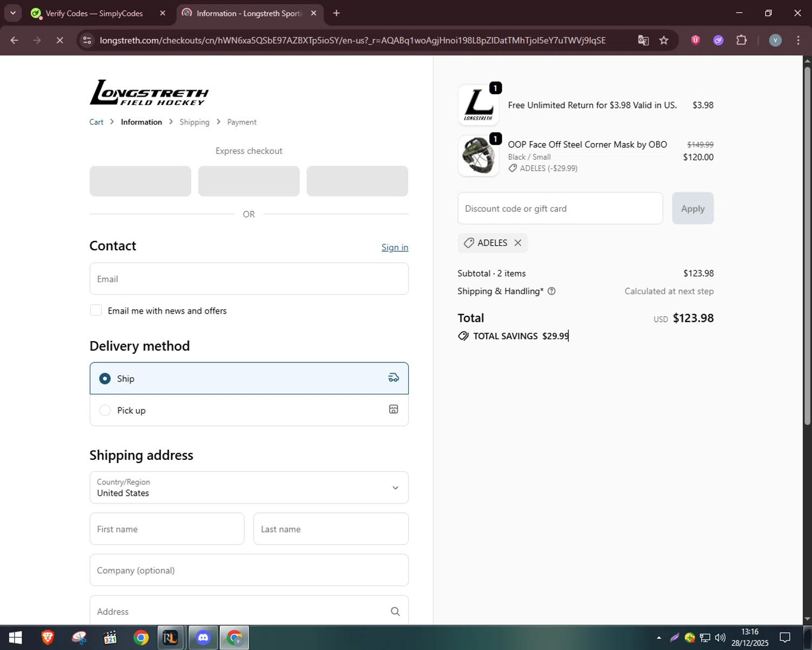Go back to previous page

pos(15,40)
